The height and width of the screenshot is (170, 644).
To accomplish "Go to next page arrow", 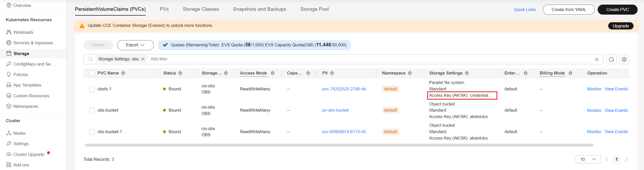I will click(626, 159).
